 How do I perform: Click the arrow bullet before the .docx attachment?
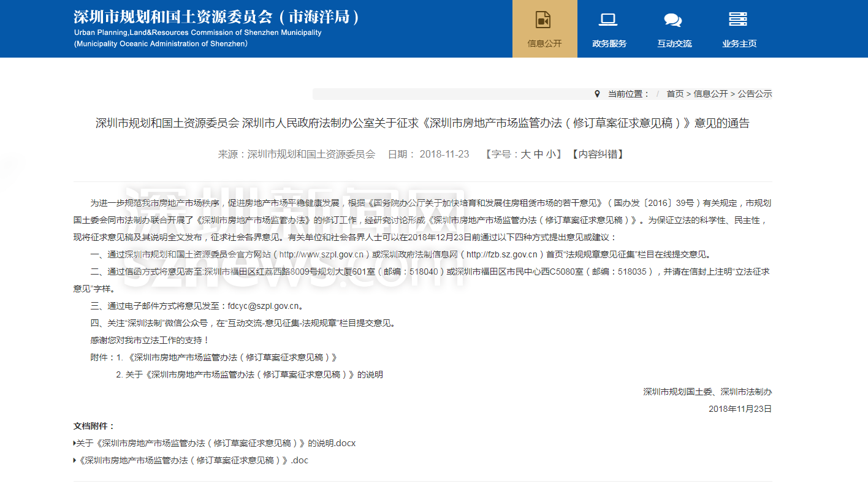(75, 443)
